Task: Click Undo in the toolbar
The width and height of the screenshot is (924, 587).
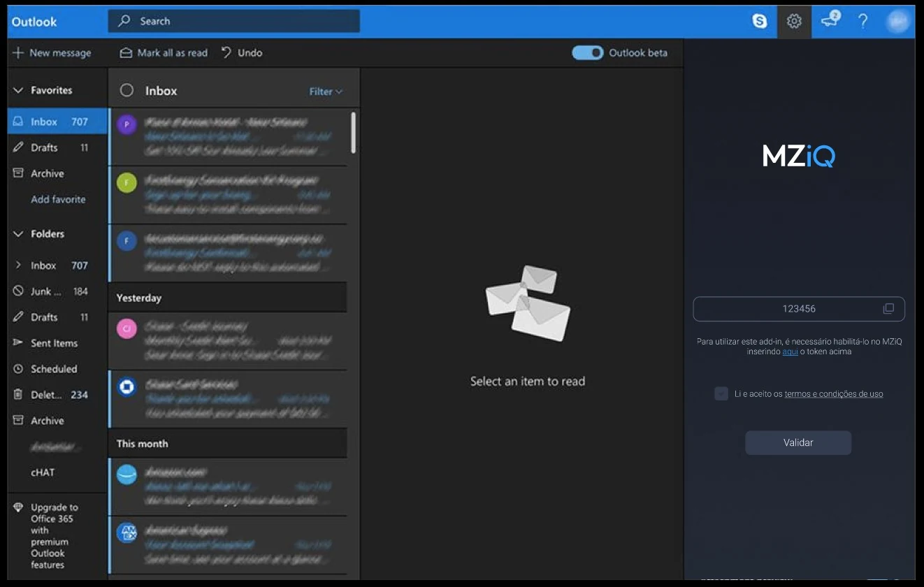Action: (242, 53)
